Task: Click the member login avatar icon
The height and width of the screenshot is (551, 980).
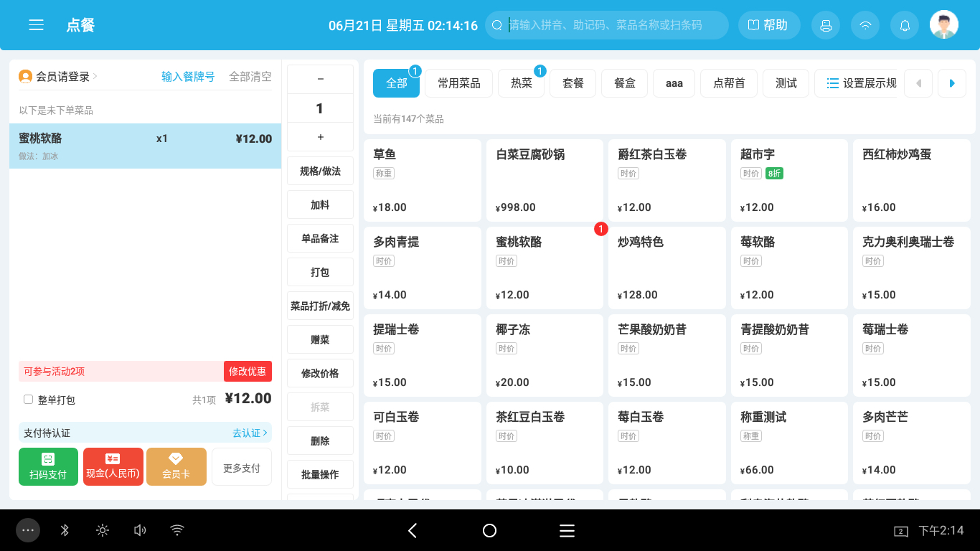Action: point(25,76)
